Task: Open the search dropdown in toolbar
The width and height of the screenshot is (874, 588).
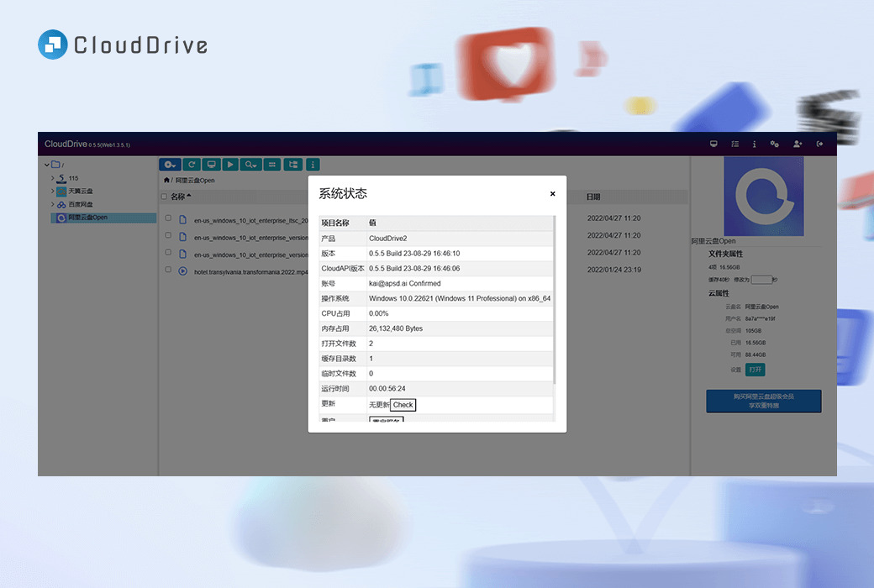Action: (x=250, y=165)
